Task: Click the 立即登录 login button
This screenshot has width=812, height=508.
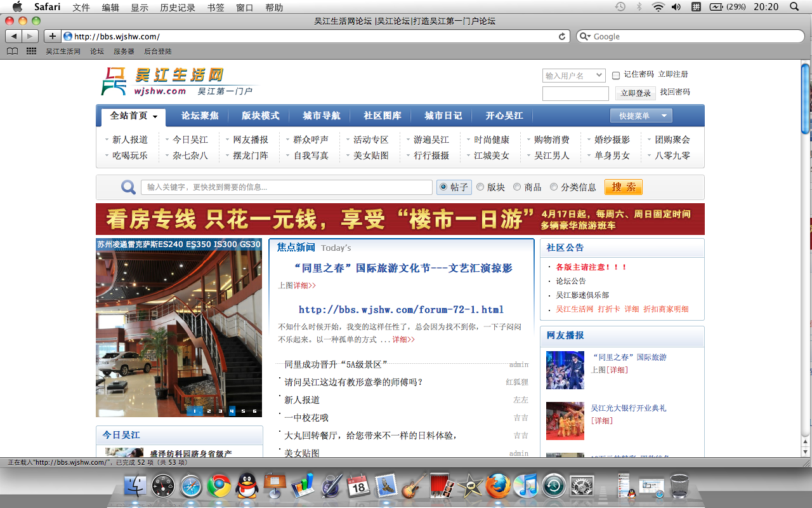Action: point(636,93)
